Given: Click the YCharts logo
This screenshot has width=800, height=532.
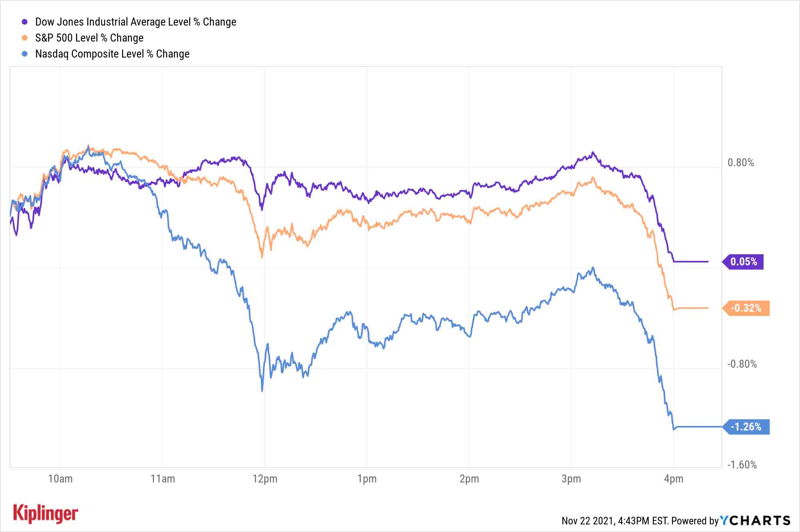Looking at the screenshot, I should 755,520.
